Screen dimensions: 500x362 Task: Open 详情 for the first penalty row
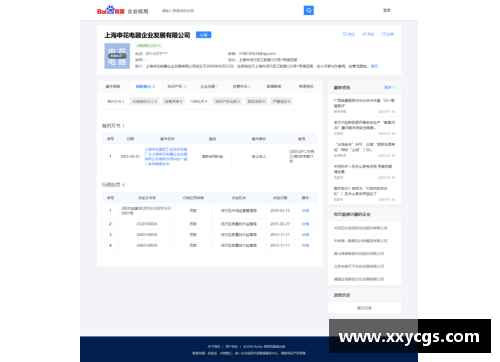305,211
